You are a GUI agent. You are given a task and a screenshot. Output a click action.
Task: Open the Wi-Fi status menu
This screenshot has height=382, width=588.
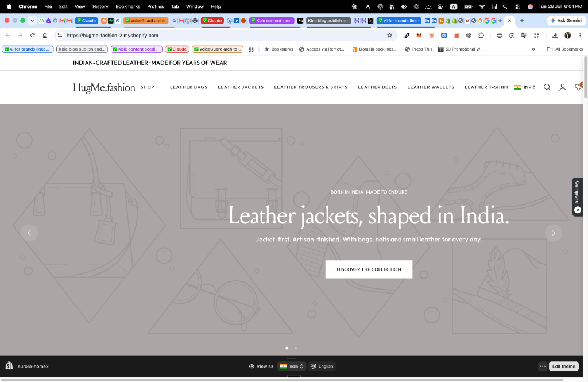click(482, 6)
